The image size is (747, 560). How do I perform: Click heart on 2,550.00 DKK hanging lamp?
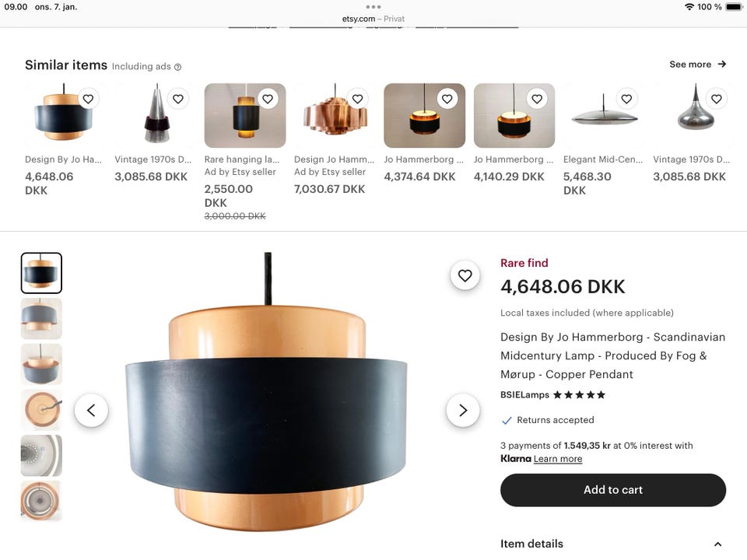[x=268, y=99]
